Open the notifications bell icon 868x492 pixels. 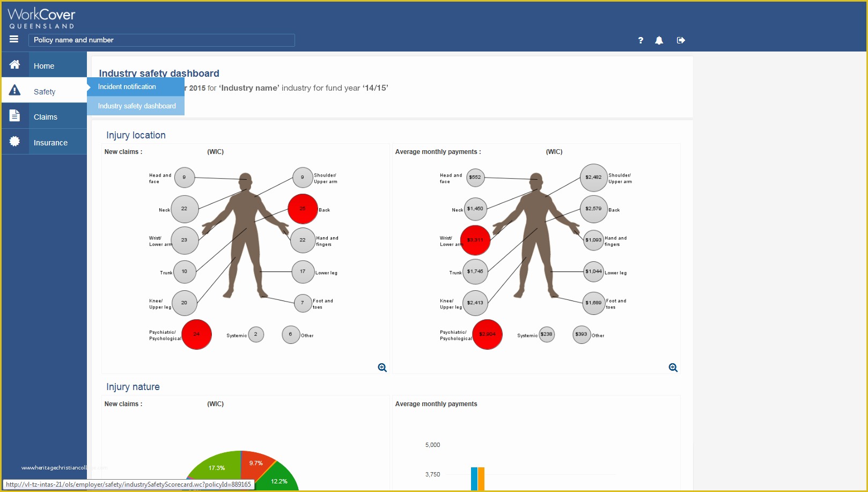point(659,40)
